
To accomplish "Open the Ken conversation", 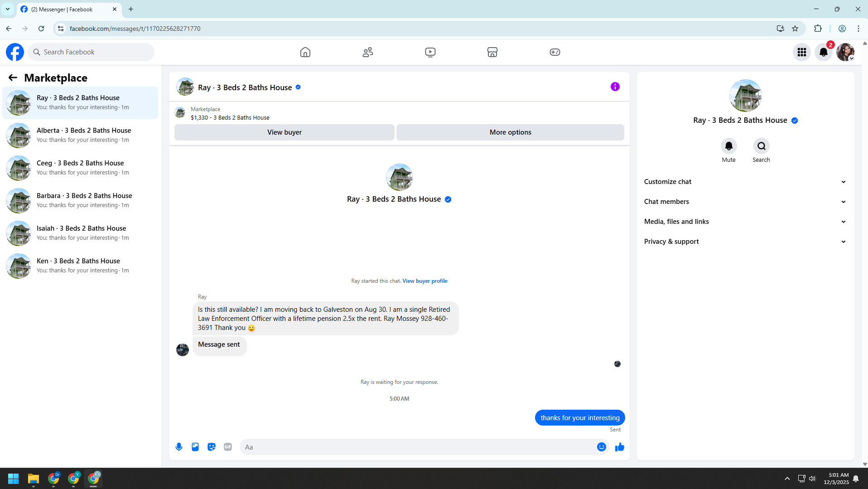I will pos(80,266).
